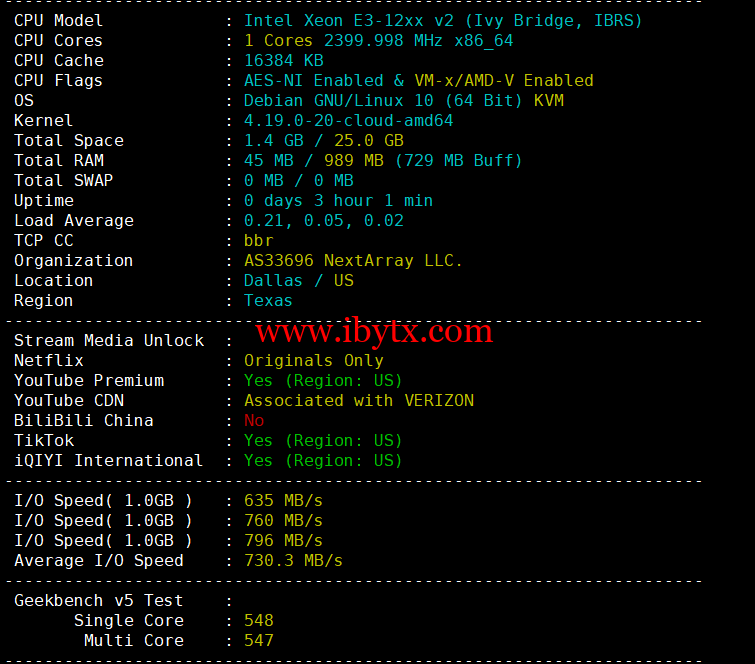Click the Average I/O Speed 730.3 MB/s value
Viewport: 755px width, 664px height.
click(x=293, y=560)
